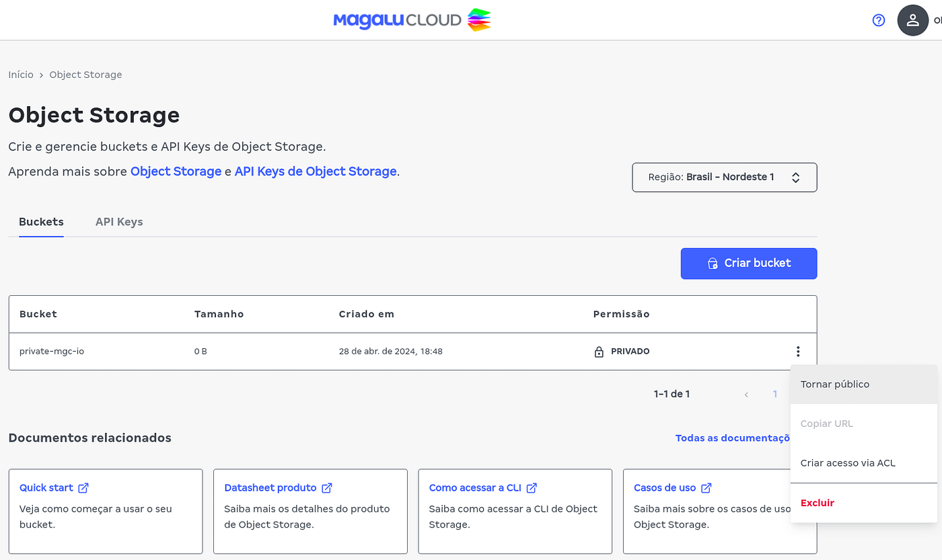Click the external link icon beside Datasheet produto
The width and height of the screenshot is (942, 560).
pos(327,488)
